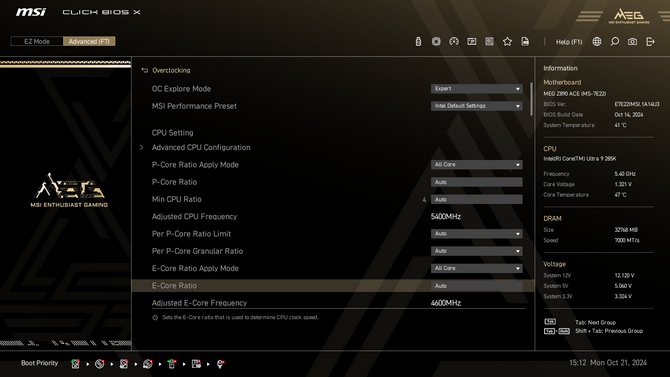Click the exit door icon

(650, 41)
